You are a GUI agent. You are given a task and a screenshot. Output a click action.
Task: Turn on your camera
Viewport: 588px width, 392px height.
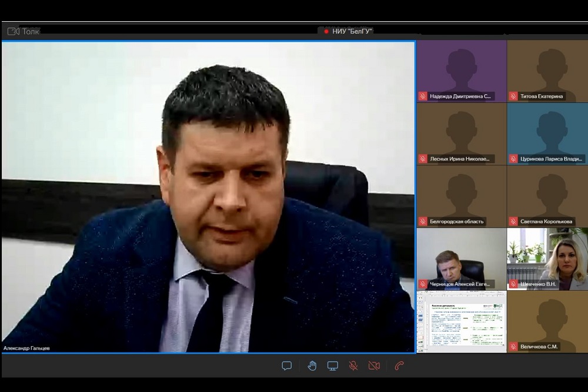coord(374,366)
